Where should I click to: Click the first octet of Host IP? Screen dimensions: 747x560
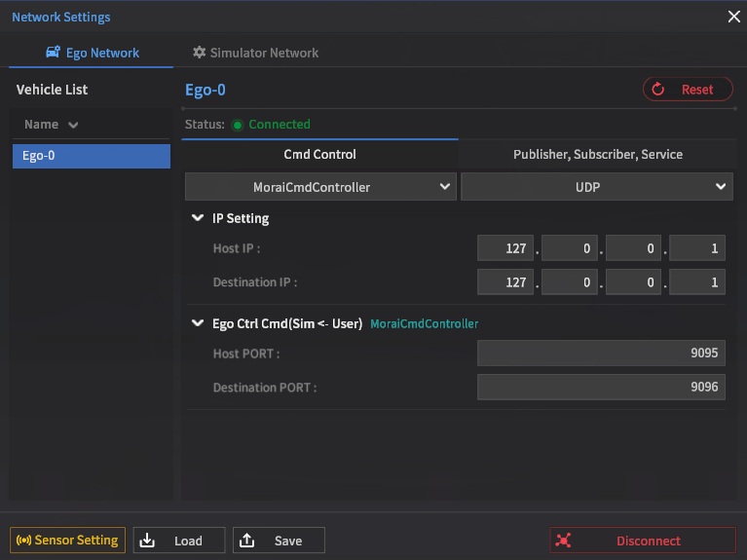click(505, 249)
